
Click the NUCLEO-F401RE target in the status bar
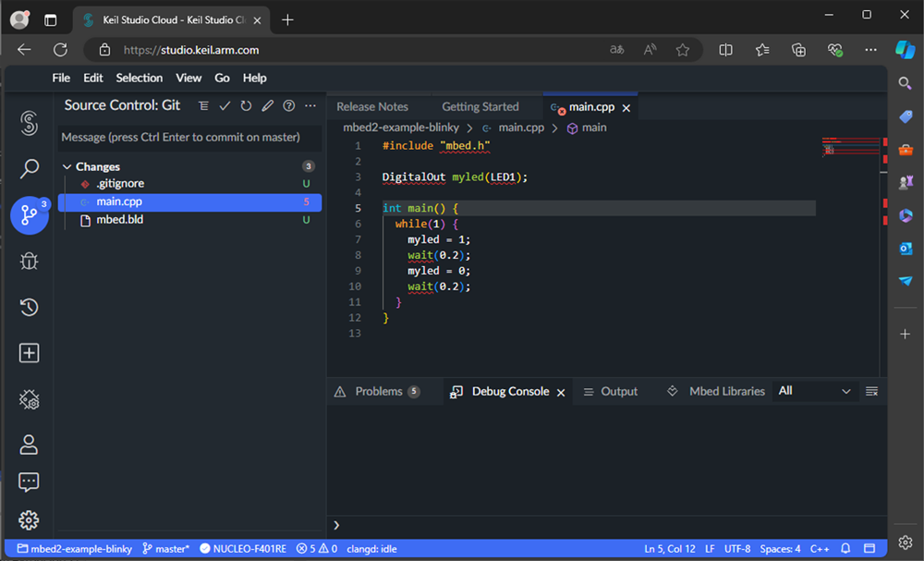(x=243, y=549)
